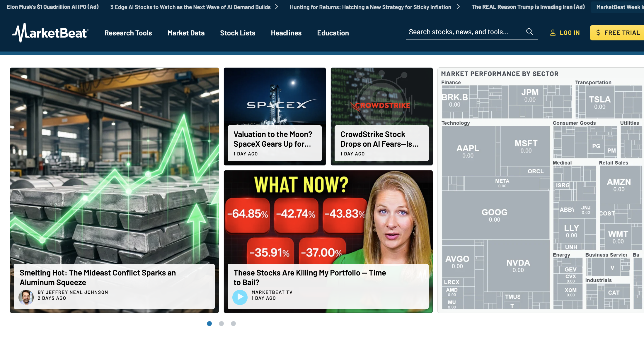Click Jeffrey Neal Johnson's author avatar
Image resolution: width=644 pixels, height=339 pixels.
click(26, 297)
